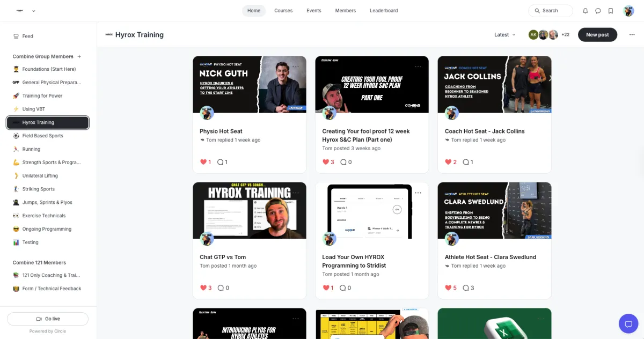
Task: Click author avatar on Physio Hot Seat card
Action: [207, 113]
